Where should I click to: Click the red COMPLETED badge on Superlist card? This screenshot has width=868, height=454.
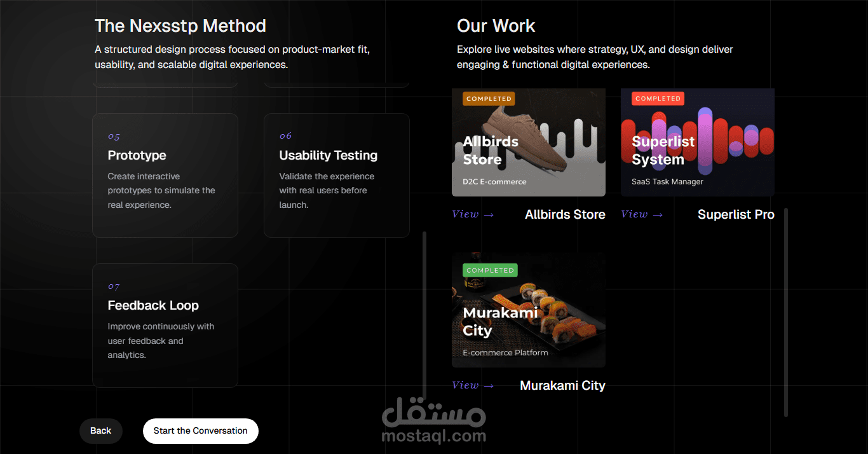(658, 99)
